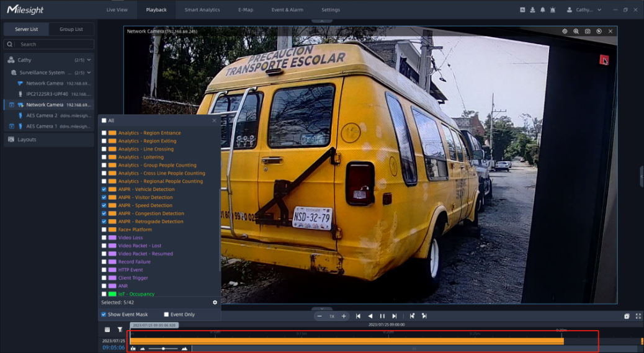This screenshot has height=353, width=644.
Task: Open the Event & Alarm tab
Action: pos(287,10)
